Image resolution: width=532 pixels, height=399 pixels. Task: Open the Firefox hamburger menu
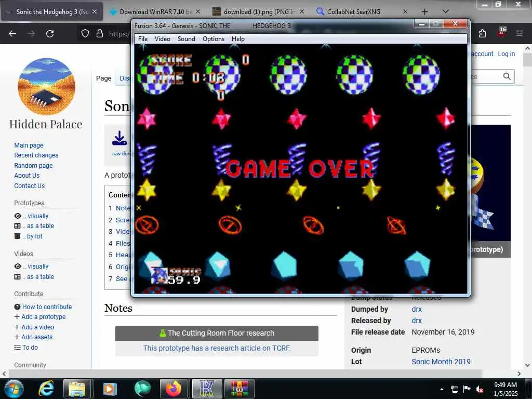click(x=520, y=33)
